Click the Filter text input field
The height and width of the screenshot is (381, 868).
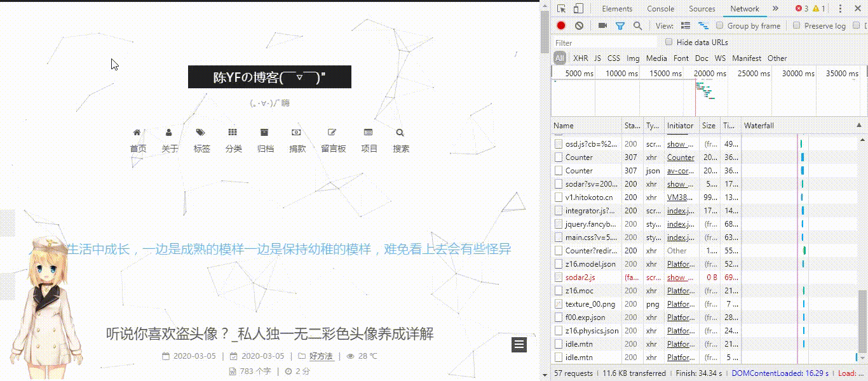[604, 43]
